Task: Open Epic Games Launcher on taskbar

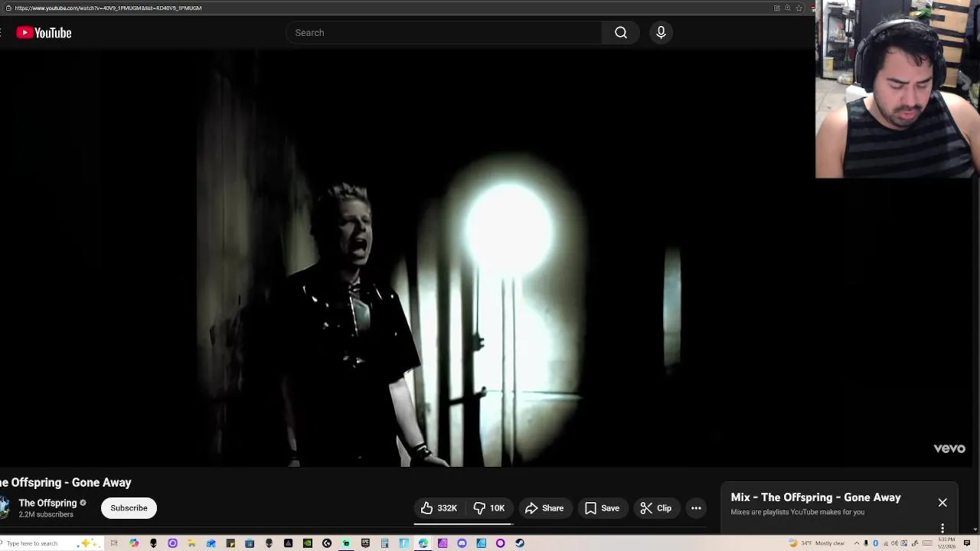Action: click(365, 543)
